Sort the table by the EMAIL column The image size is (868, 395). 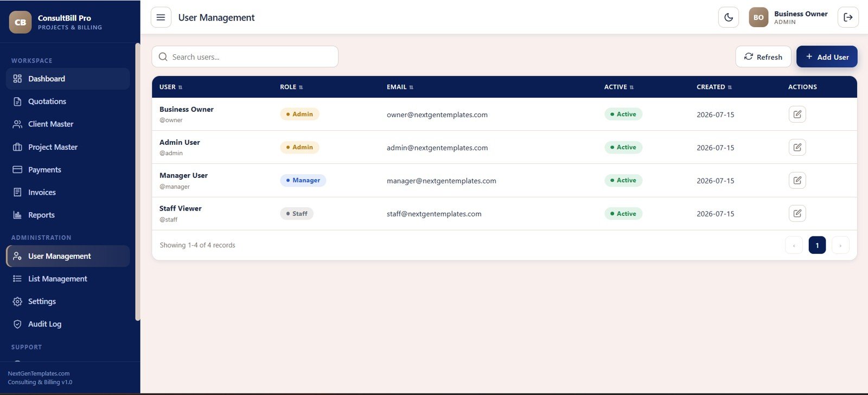(400, 87)
